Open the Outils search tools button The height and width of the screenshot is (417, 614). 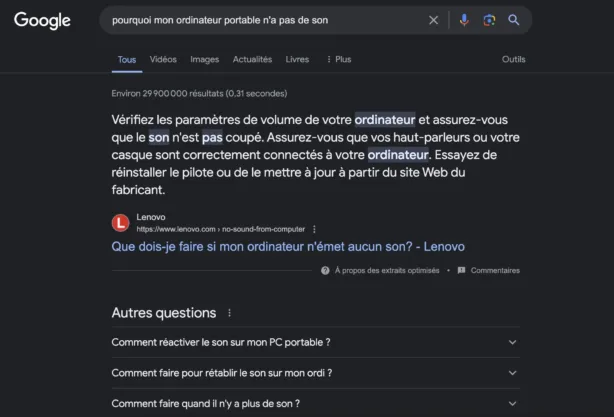[x=513, y=59]
